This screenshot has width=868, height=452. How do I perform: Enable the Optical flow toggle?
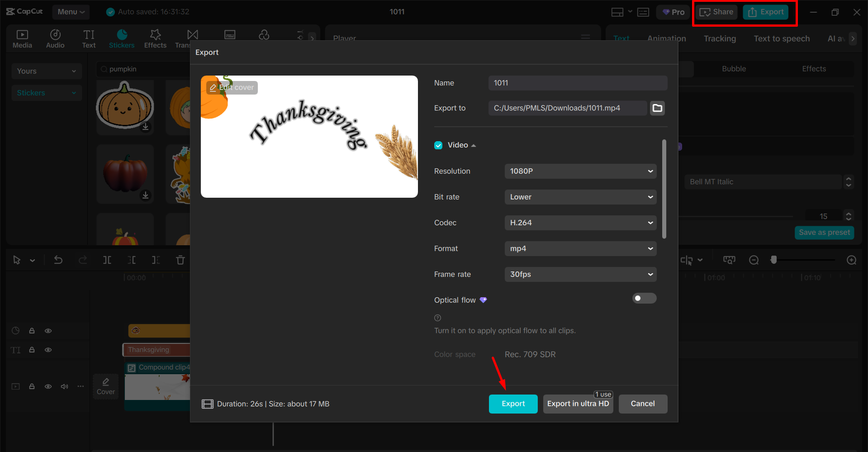point(644,298)
